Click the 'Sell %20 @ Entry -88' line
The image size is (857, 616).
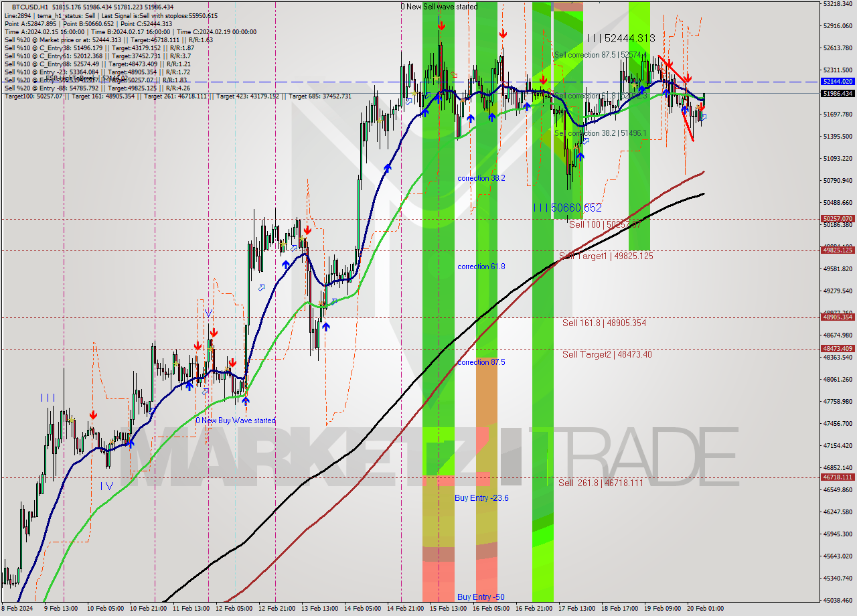(x=98, y=88)
